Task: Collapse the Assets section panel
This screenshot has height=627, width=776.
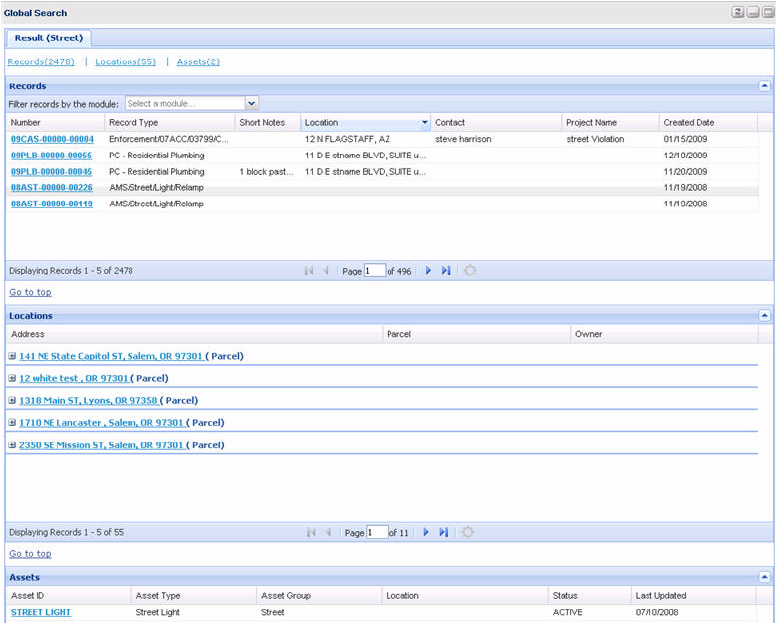Action: [764, 577]
